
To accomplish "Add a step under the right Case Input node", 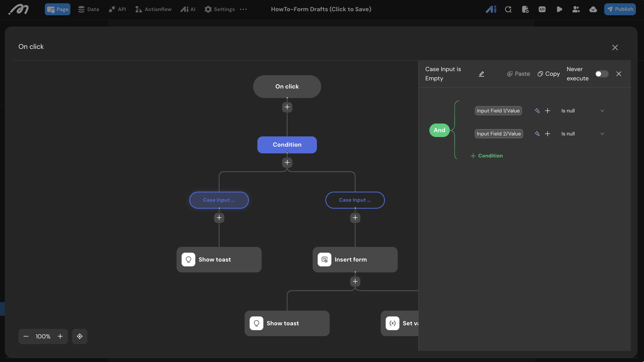I will point(355,218).
